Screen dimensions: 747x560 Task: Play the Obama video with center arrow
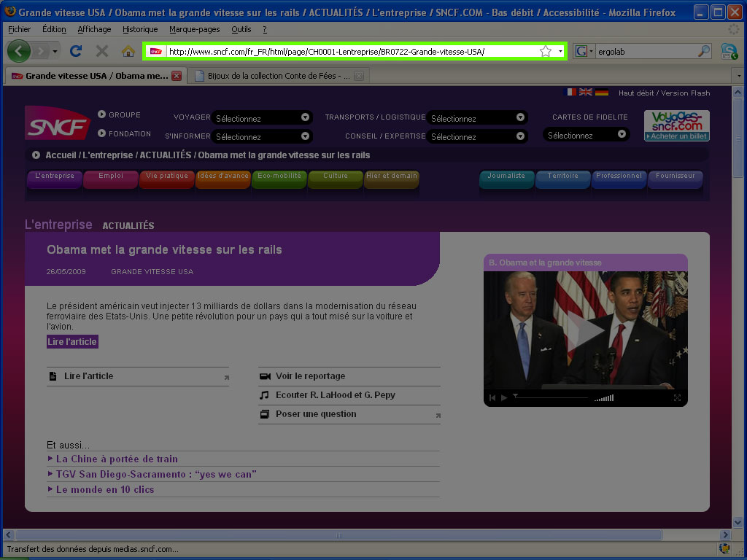(586, 330)
